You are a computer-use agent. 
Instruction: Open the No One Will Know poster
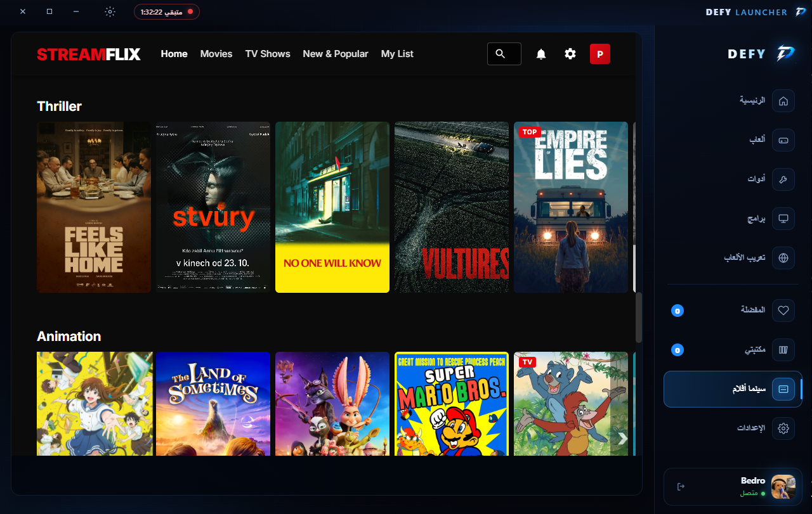(x=332, y=207)
